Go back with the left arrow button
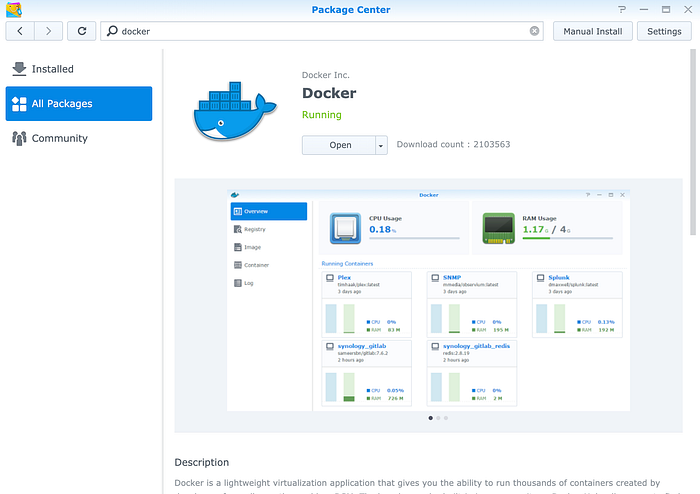Image resolution: width=700 pixels, height=494 pixels. coord(20,31)
